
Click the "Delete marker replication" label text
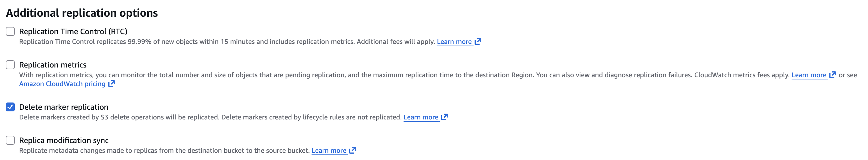(64, 107)
